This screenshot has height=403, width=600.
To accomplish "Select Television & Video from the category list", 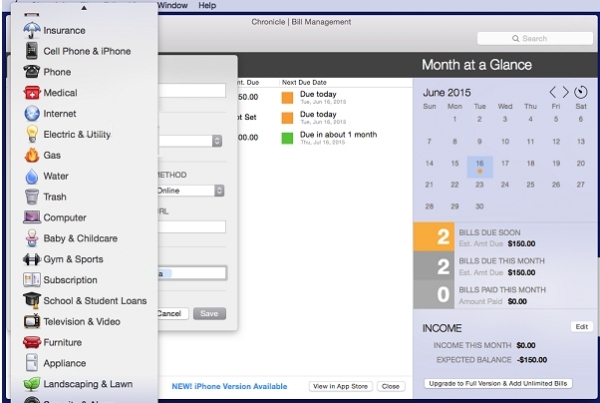I will 81,321.
